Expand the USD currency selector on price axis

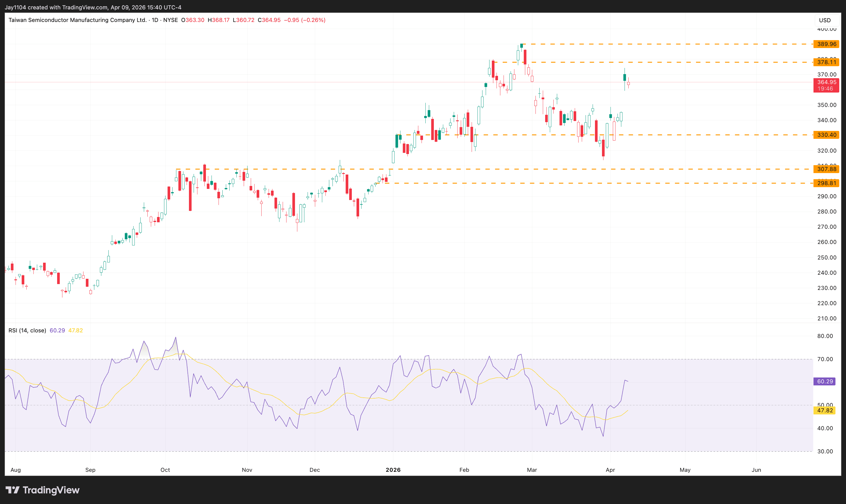825,20
